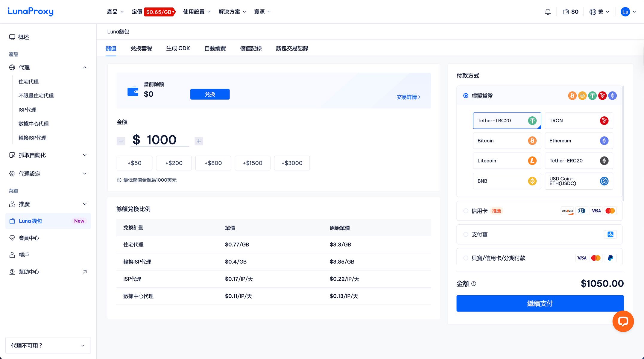This screenshot has width=644, height=359.
Task: Open 交易詳情 link
Action: [408, 97]
